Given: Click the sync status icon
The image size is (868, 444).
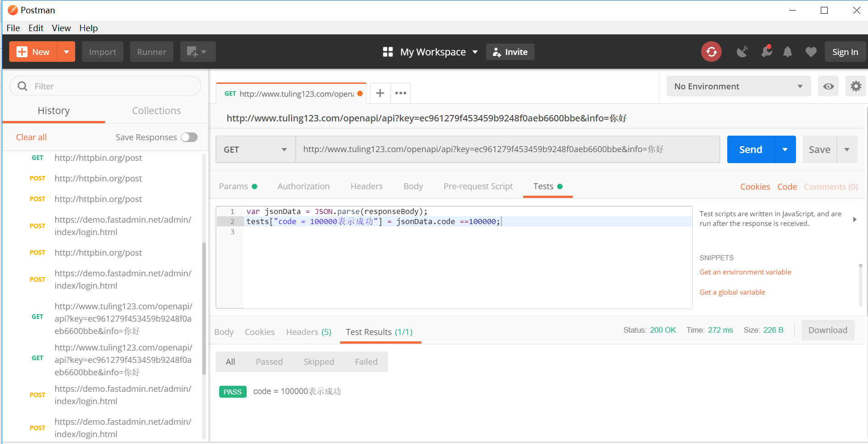Looking at the screenshot, I should [x=711, y=52].
